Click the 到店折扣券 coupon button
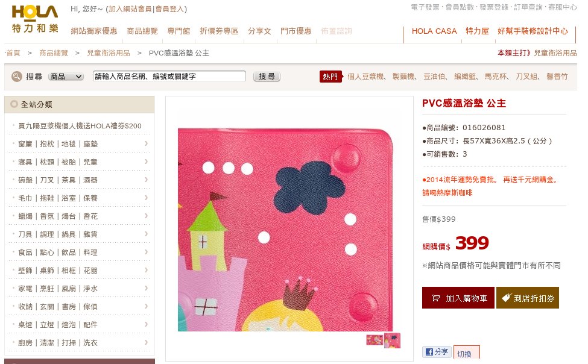The width and height of the screenshot is (588, 364). (528, 298)
